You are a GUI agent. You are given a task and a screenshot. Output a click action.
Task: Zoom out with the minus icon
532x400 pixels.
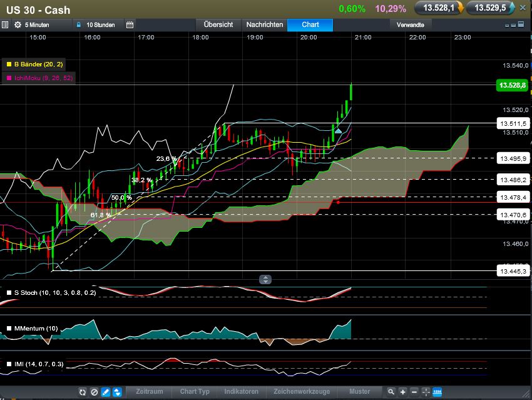click(414, 392)
